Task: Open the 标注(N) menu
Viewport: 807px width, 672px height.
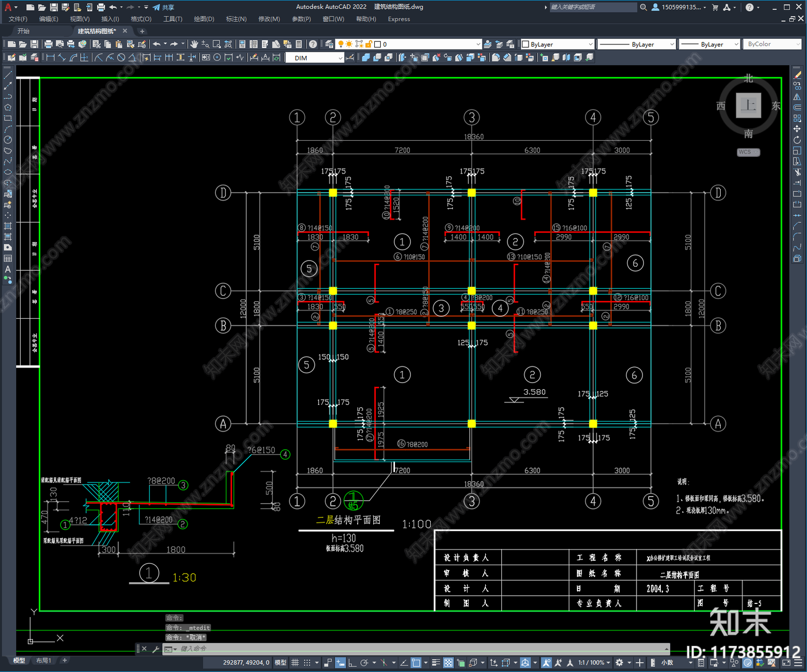Action: (236, 19)
